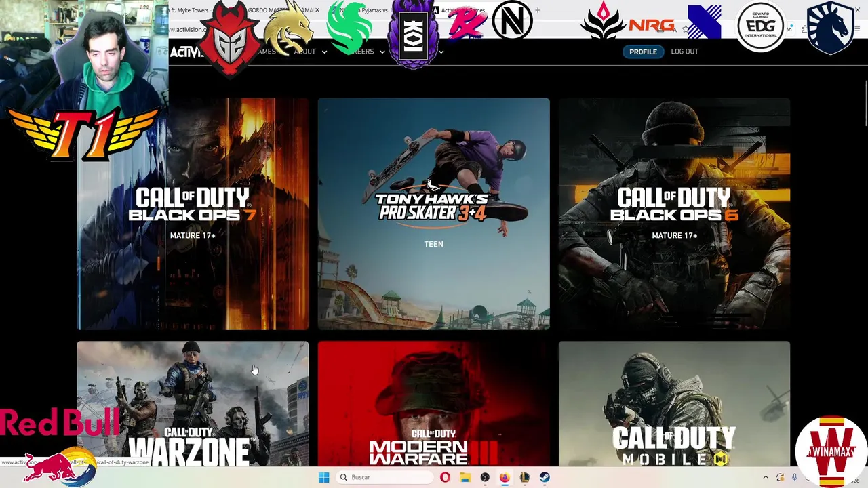Open Tony Hawk's Pro Skater 3+4 card

[x=434, y=214]
